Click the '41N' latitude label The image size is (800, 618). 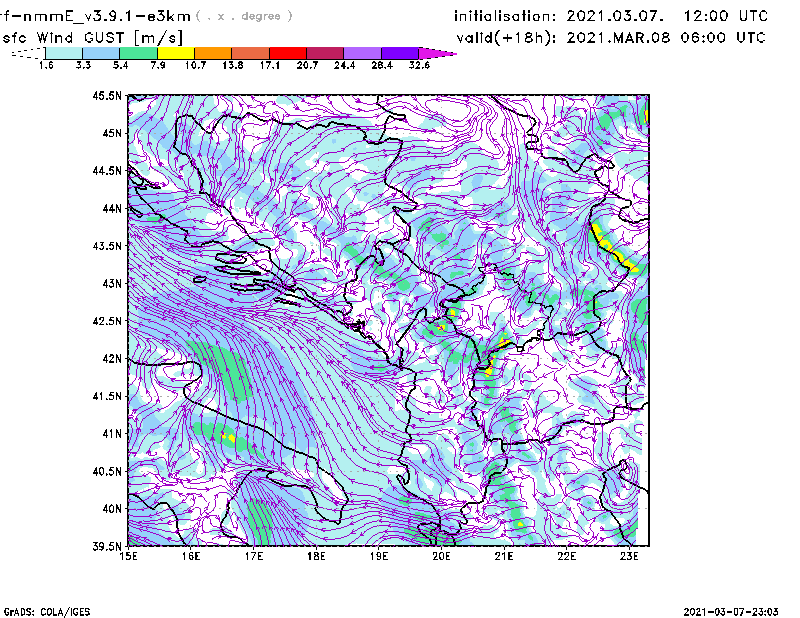point(112,434)
